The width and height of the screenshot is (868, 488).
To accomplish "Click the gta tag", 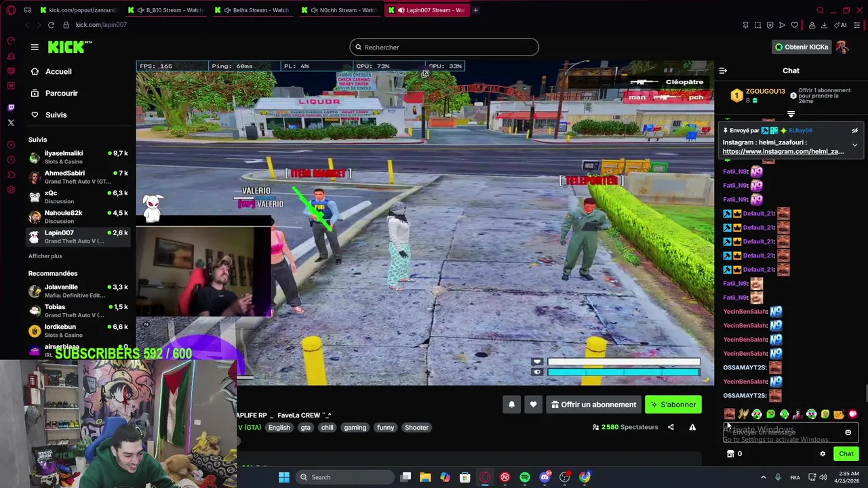I will click(x=306, y=428).
